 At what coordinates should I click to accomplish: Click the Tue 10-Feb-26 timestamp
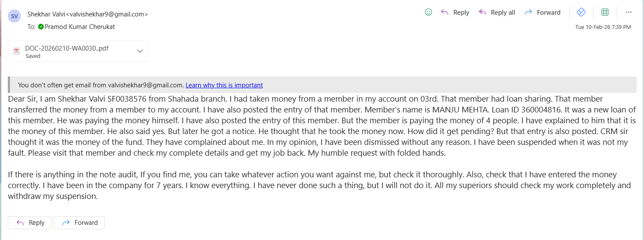pos(603,27)
